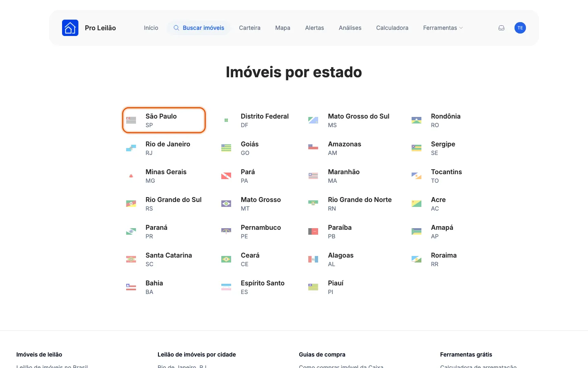Click the 'DF' abbreviation under Distrito Federal
Viewport: 588px width, 368px height.
(x=244, y=125)
